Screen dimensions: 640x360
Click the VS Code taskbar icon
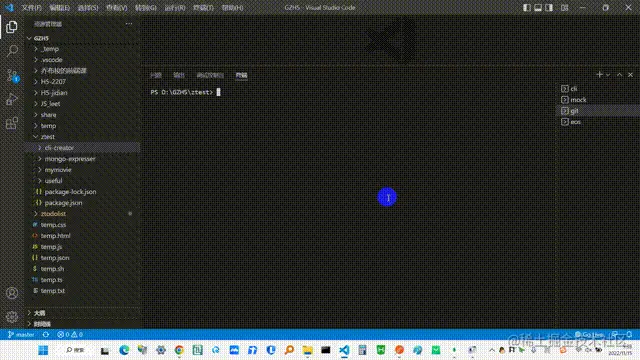tap(344, 350)
